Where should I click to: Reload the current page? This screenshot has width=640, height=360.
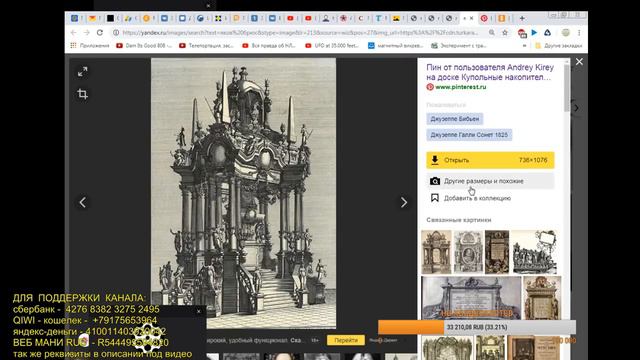coord(100,33)
